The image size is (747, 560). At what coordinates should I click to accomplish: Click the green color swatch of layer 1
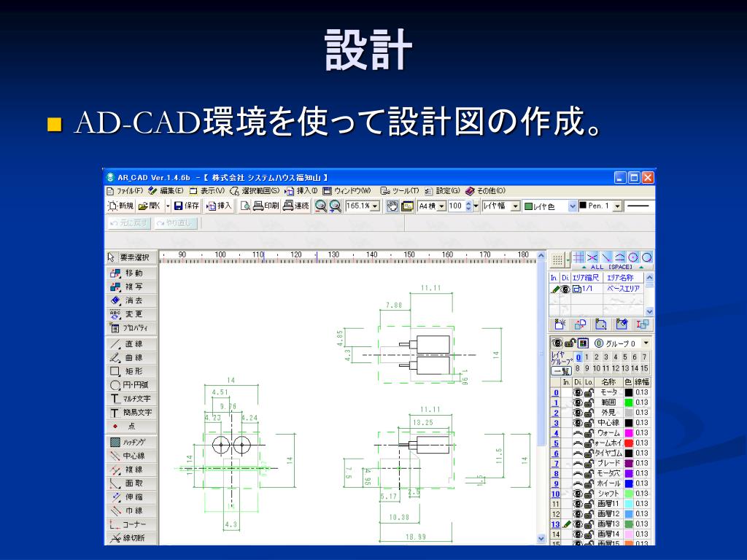click(x=629, y=402)
